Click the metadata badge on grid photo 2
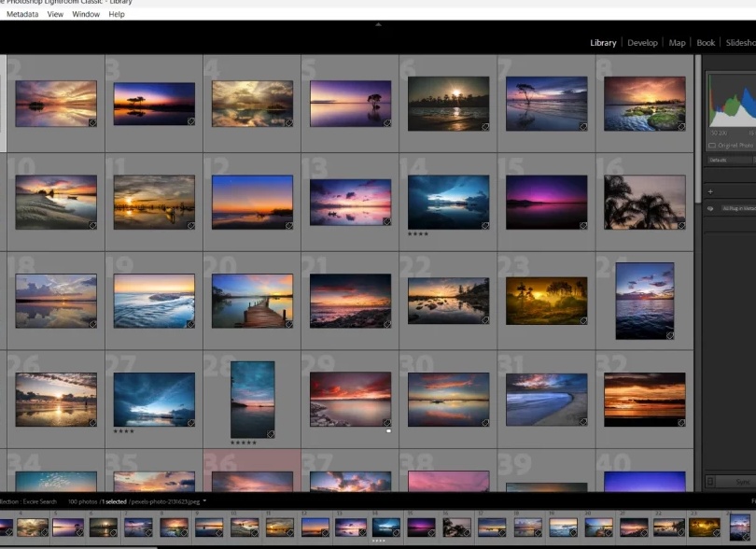The height and width of the screenshot is (549, 756). click(92, 122)
